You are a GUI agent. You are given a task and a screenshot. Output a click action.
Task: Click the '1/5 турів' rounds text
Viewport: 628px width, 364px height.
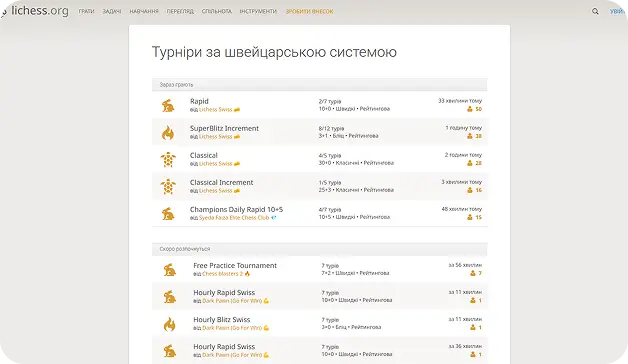coord(330,183)
